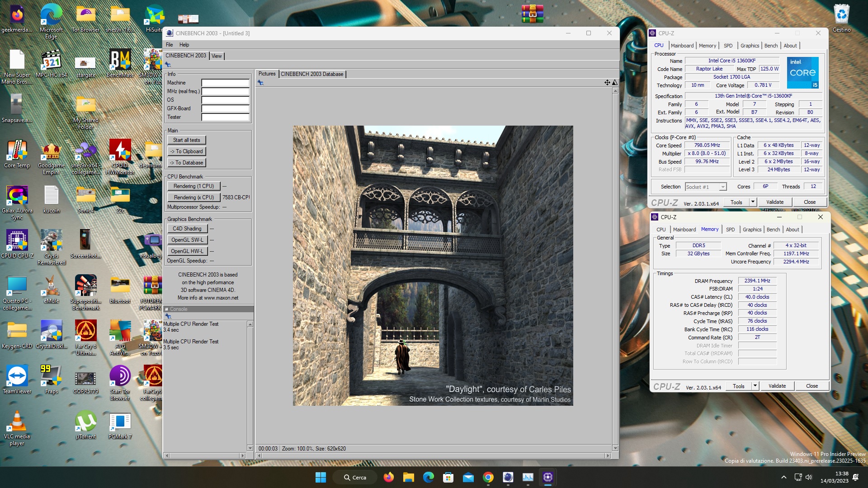This screenshot has height=488, width=868.
Task: Switch to the View tab in CINEBENCH
Action: [217, 56]
